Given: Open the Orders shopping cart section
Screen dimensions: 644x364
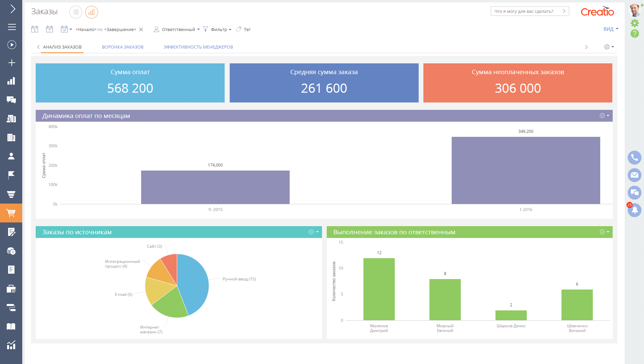Looking at the screenshot, I should click(x=11, y=213).
